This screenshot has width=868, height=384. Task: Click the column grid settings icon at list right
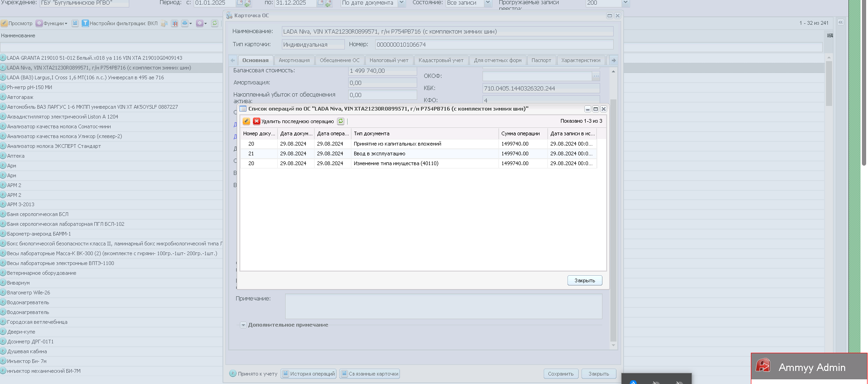point(830,35)
